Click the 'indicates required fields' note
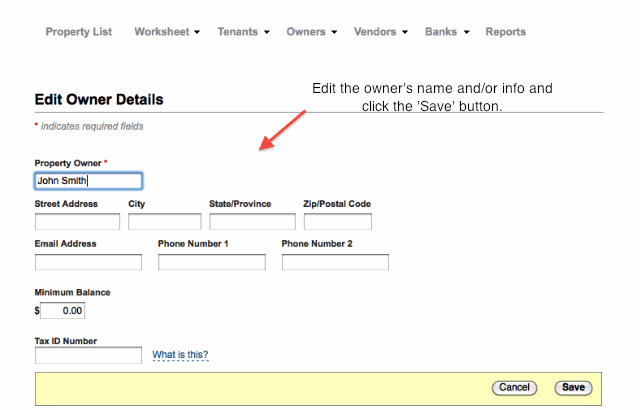Viewport: 640px width, 410px height. 92,126
